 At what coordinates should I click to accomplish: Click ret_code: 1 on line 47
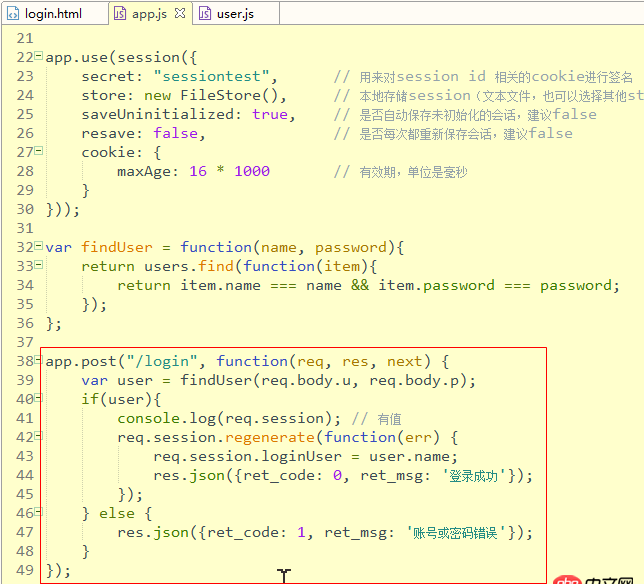256,532
